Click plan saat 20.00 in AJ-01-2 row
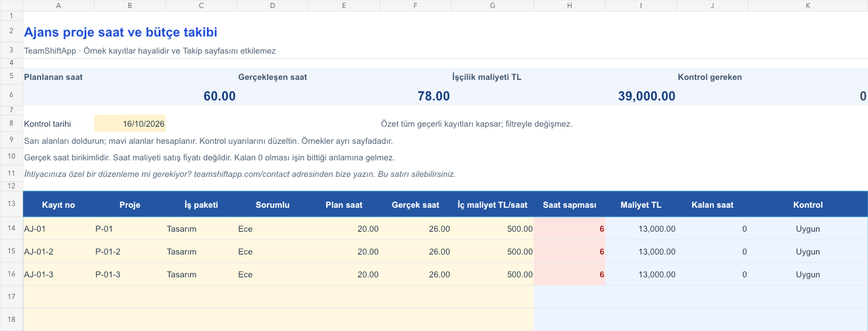This screenshot has height=331, width=868. pyautogui.click(x=344, y=252)
